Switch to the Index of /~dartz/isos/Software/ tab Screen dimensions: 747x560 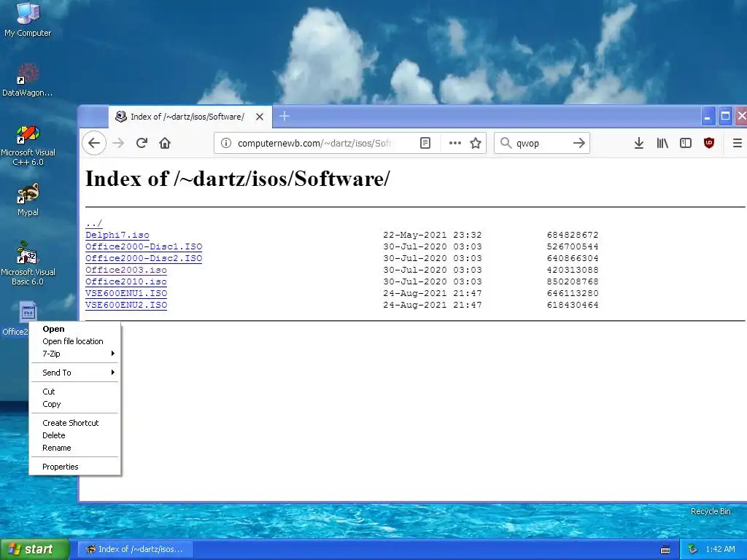tap(190, 117)
